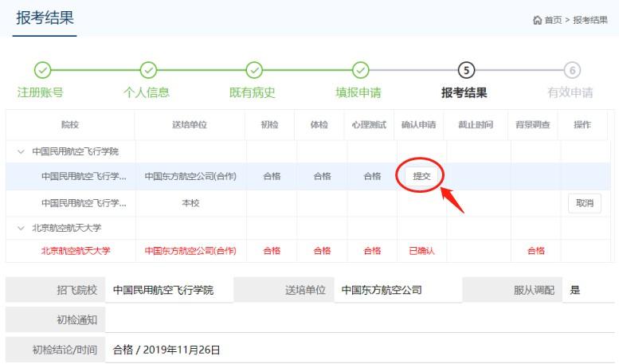Click the 招飞院校 field showing 中国民用航空飞行学院
This screenshot has width=619, height=364.
(x=169, y=290)
